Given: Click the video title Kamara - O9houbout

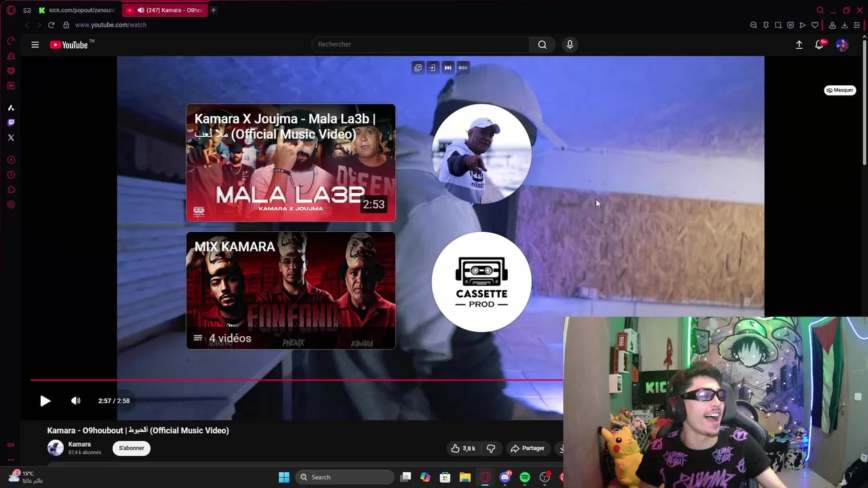Looking at the screenshot, I should pyautogui.click(x=138, y=430).
